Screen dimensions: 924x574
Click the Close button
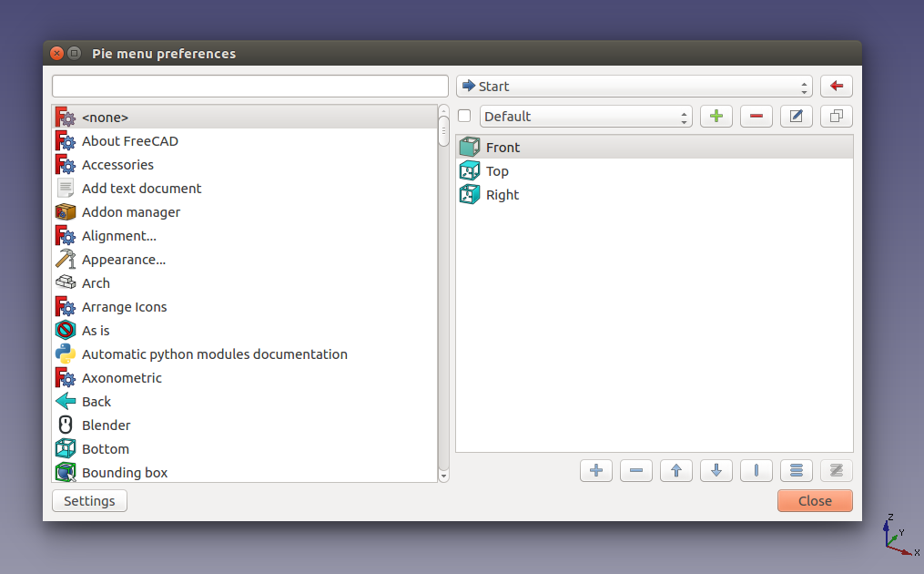pyautogui.click(x=814, y=500)
